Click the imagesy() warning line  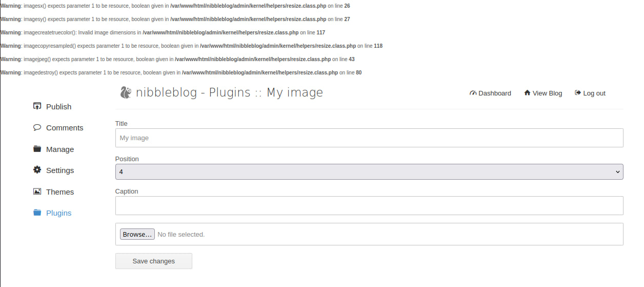[175, 19]
